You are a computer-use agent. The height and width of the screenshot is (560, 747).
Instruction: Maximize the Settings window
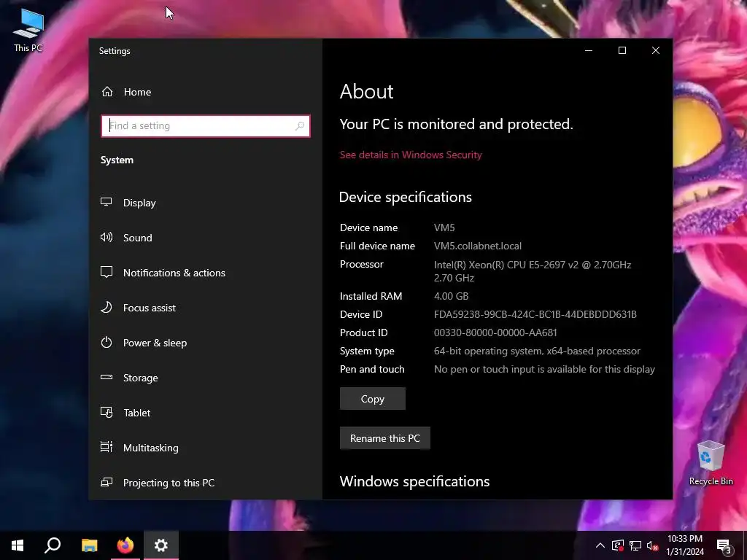click(x=622, y=50)
